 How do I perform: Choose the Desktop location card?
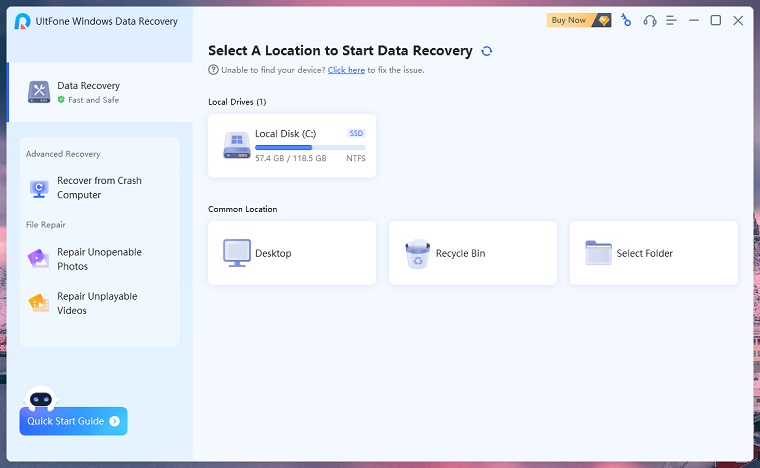pyautogui.click(x=292, y=253)
